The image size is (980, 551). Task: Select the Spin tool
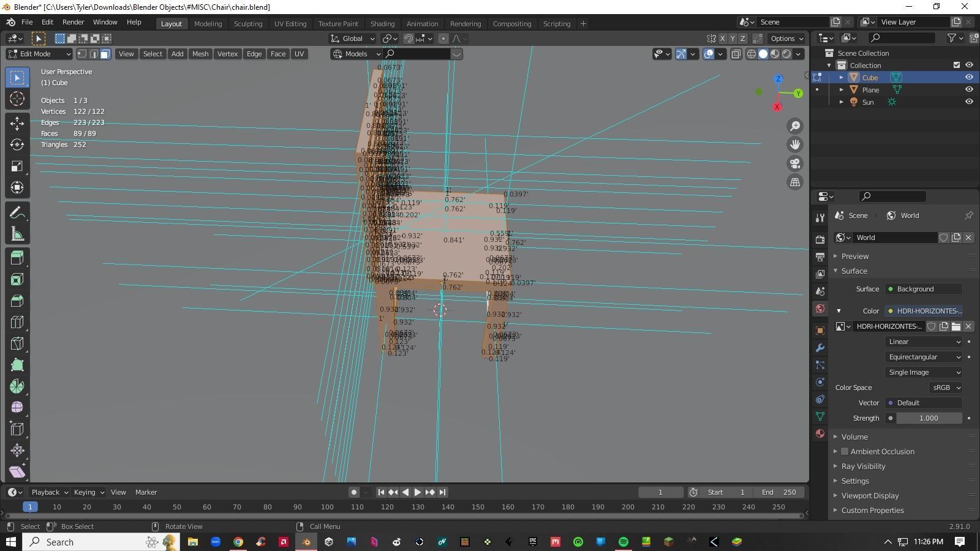click(x=17, y=386)
